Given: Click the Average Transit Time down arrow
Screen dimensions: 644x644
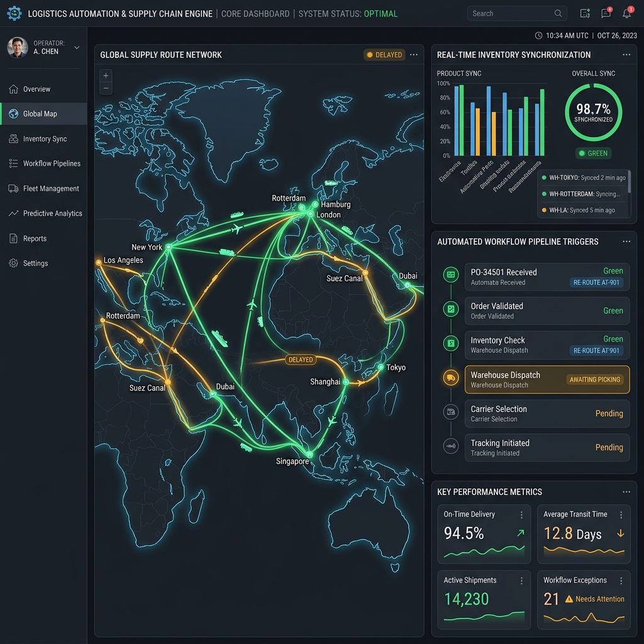Looking at the screenshot, I should (x=621, y=533).
